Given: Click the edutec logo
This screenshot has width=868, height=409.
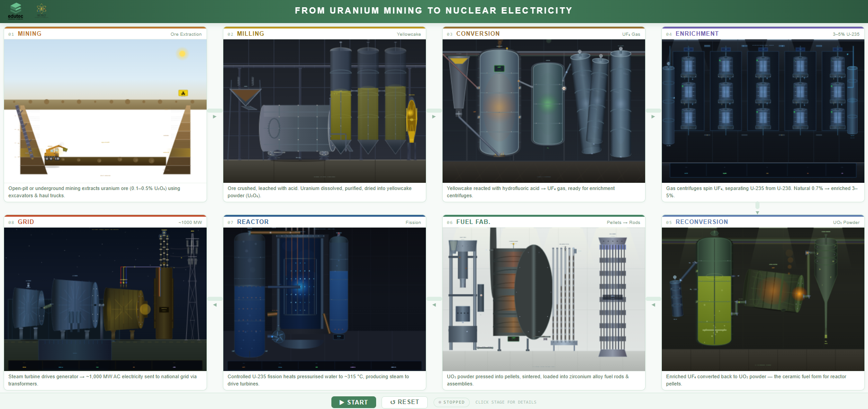Looking at the screenshot, I should click(x=15, y=10).
